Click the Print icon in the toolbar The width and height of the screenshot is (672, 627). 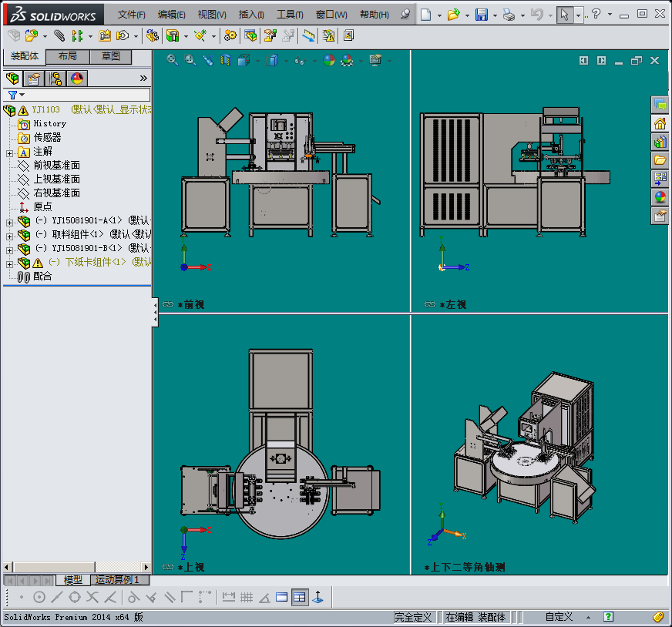click(508, 15)
